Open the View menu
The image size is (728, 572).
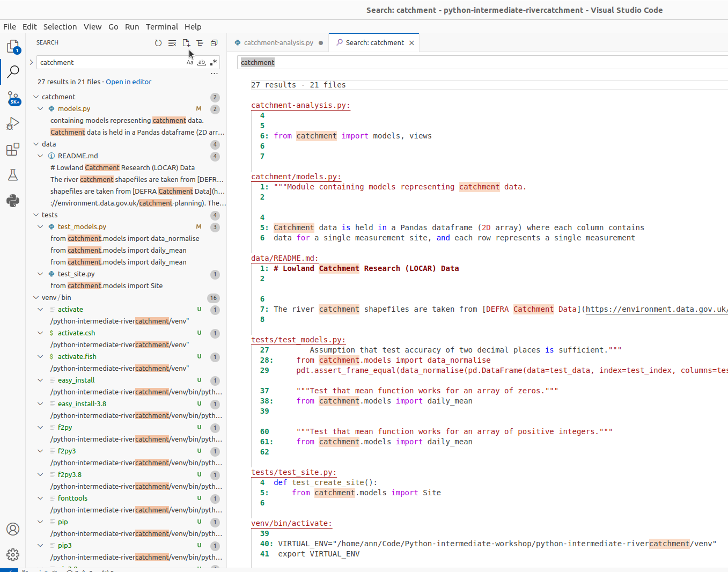point(92,27)
